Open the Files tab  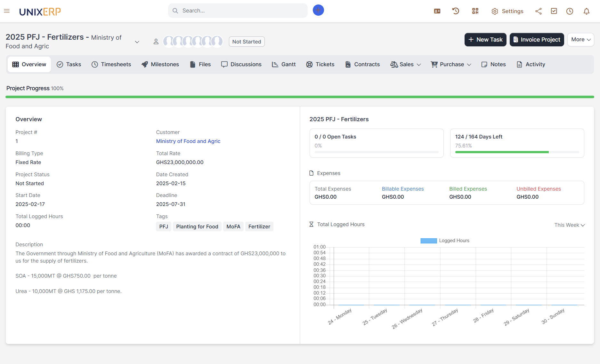click(200, 64)
